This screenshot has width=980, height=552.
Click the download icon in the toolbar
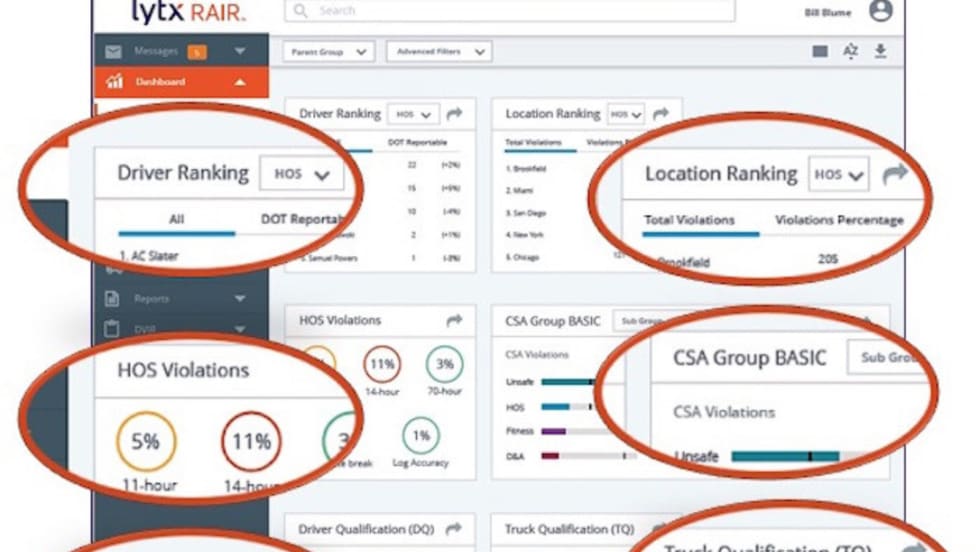pos(880,51)
